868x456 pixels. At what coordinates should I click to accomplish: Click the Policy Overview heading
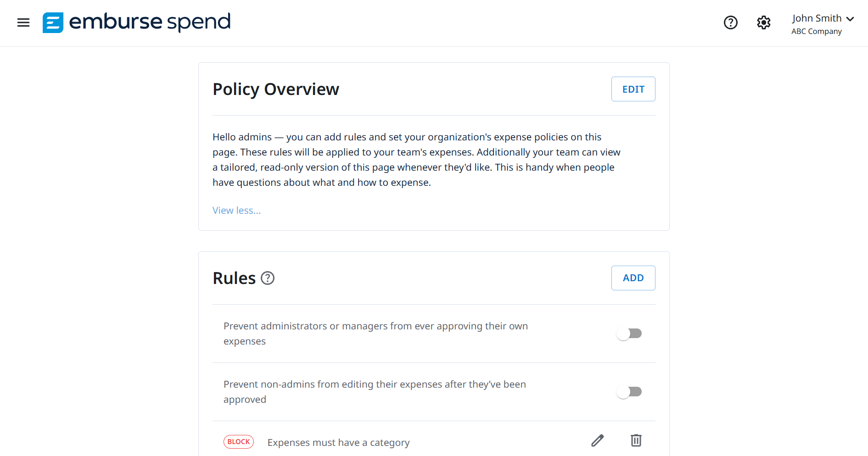[x=276, y=89]
